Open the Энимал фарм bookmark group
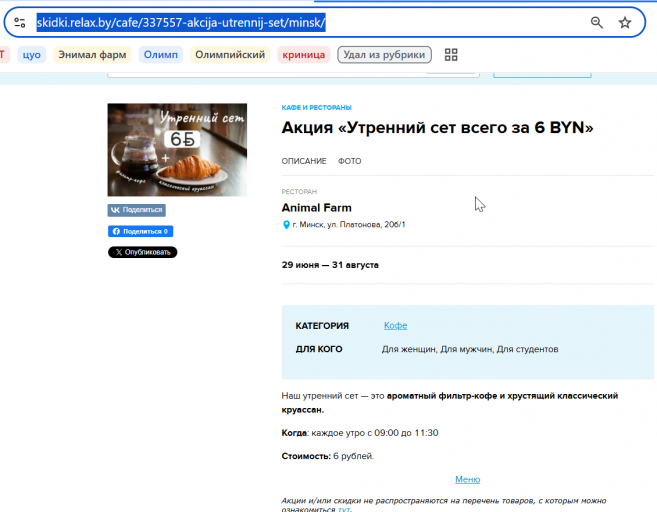Viewport: 657px width, 512px height. click(x=92, y=54)
